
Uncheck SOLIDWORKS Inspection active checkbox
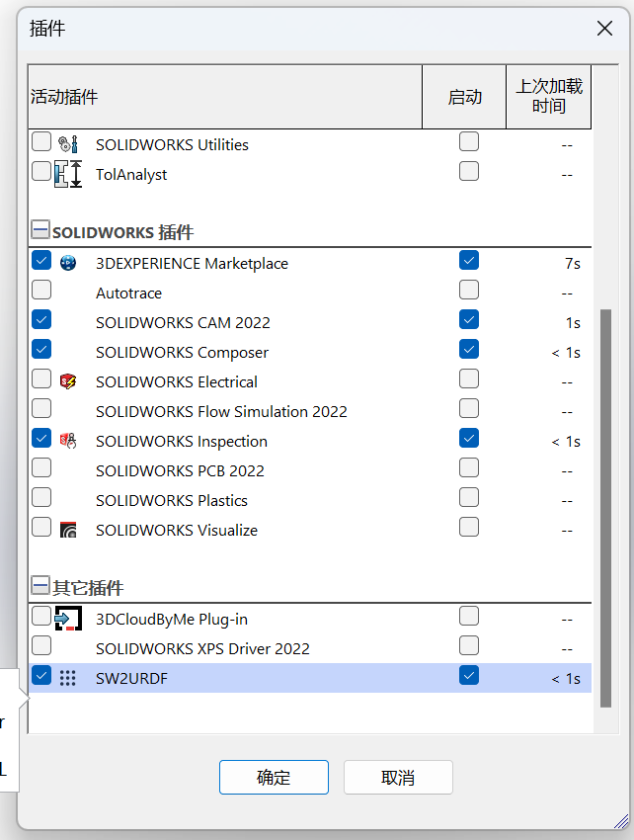41,438
